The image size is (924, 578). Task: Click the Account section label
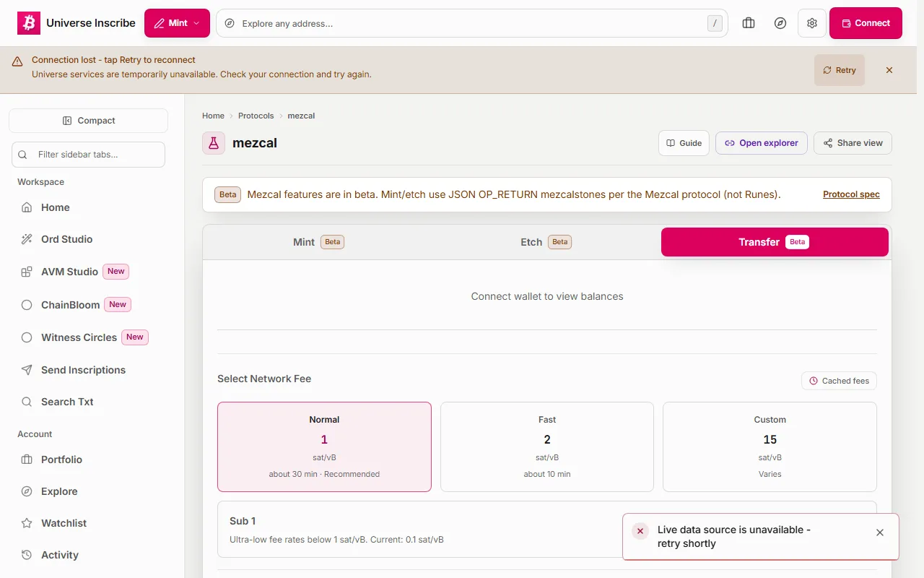click(35, 434)
